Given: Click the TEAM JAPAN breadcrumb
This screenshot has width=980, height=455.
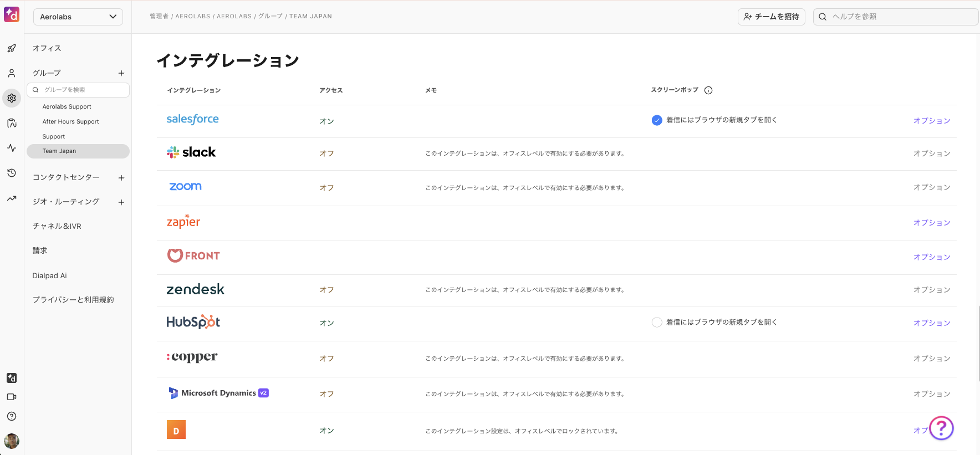Looking at the screenshot, I should click(x=310, y=17).
